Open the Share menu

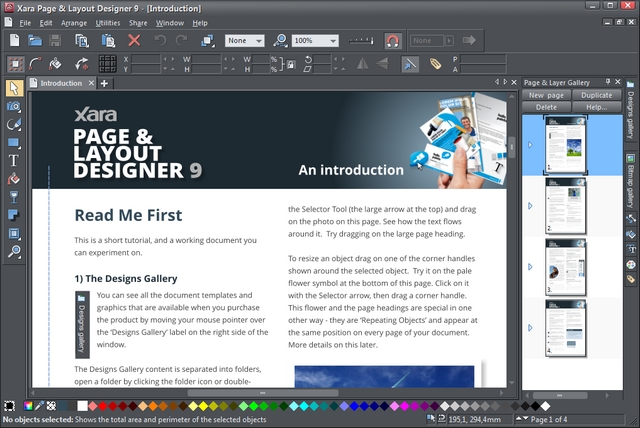tap(138, 23)
